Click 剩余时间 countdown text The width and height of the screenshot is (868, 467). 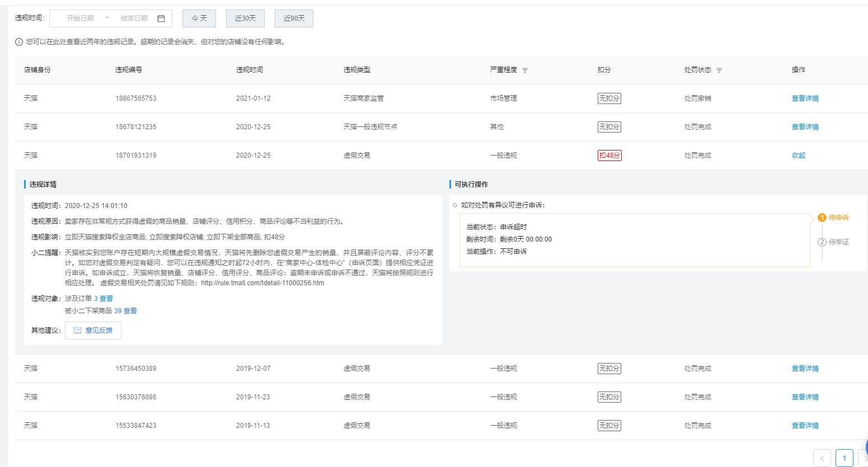(x=509, y=239)
